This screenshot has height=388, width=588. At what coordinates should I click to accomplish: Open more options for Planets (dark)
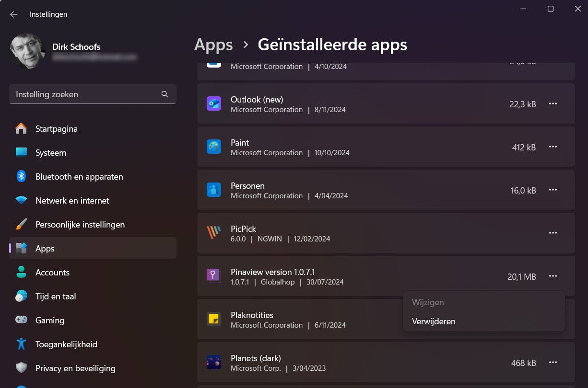[x=553, y=363]
